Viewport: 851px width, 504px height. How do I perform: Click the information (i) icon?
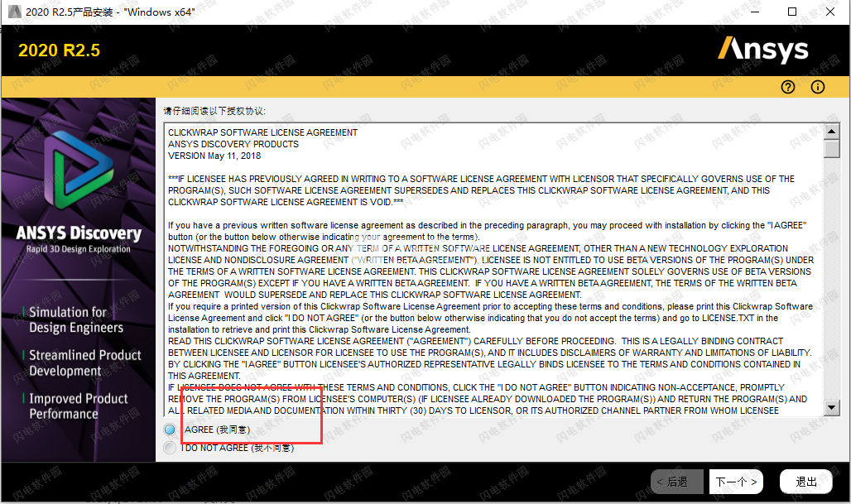click(x=818, y=87)
